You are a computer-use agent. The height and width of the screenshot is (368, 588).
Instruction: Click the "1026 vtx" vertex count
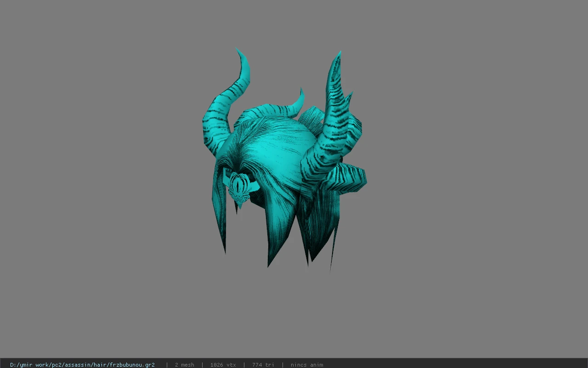[x=223, y=365]
